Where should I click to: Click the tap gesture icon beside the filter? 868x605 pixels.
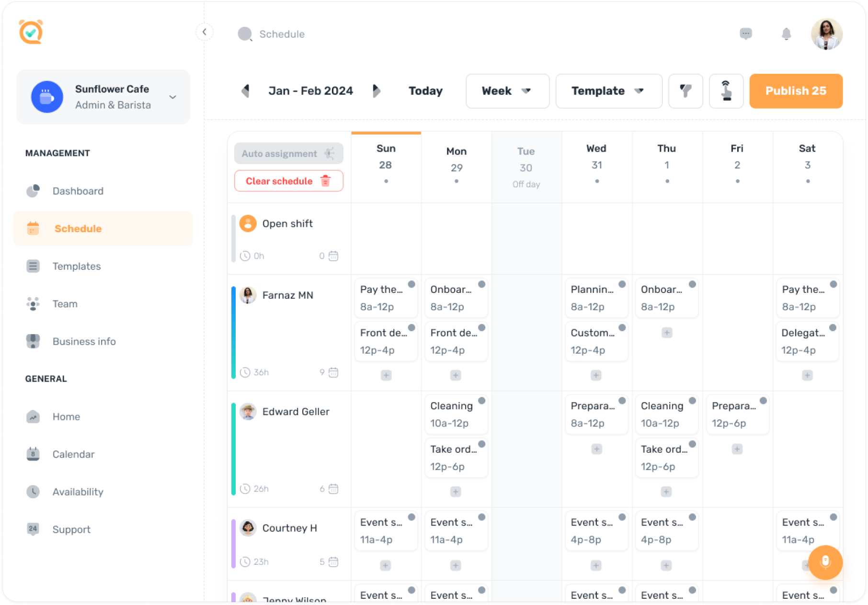[726, 91]
